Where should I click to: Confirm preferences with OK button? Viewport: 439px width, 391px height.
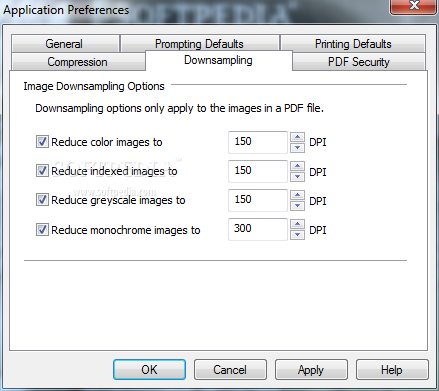pos(149,369)
